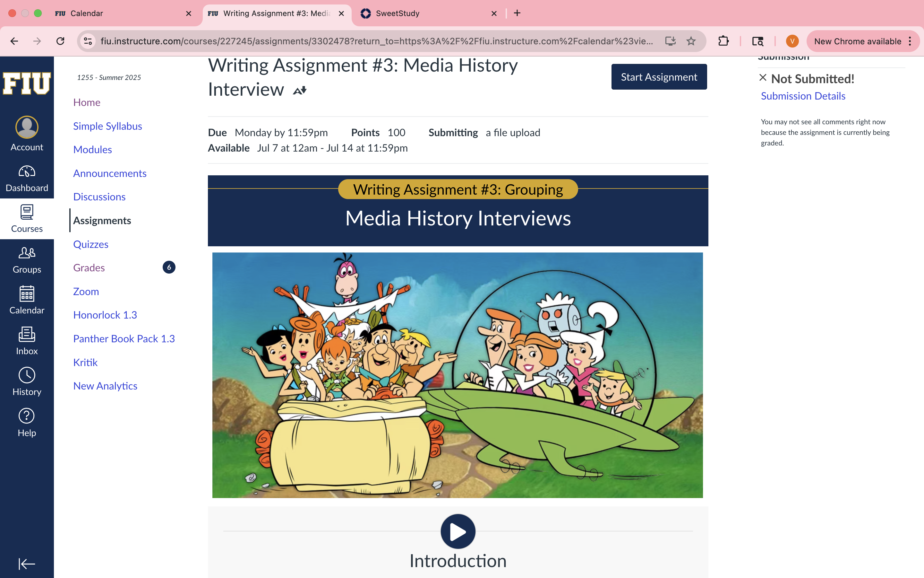The height and width of the screenshot is (578, 924).
Task: Open the Inbox
Action: 27,341
